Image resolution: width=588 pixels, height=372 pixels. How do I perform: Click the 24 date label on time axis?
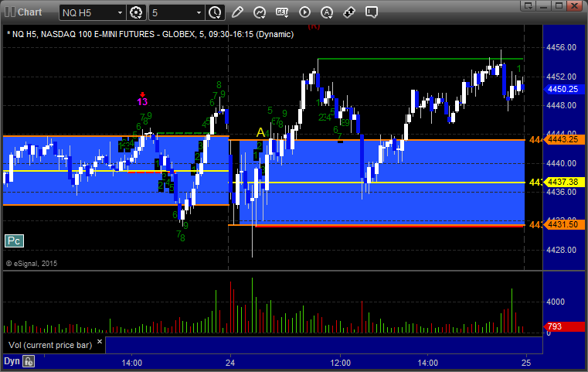[x=230, y=363]
